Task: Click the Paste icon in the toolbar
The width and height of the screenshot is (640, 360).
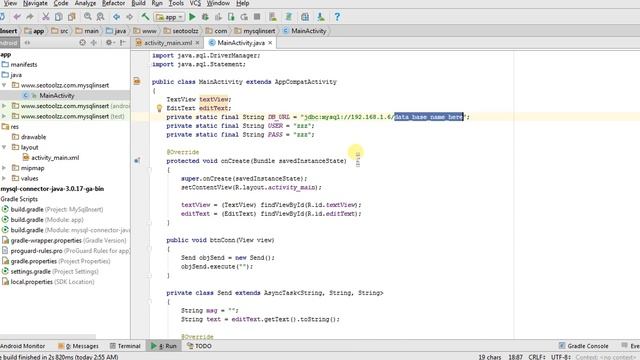Action: pos(72,17)
